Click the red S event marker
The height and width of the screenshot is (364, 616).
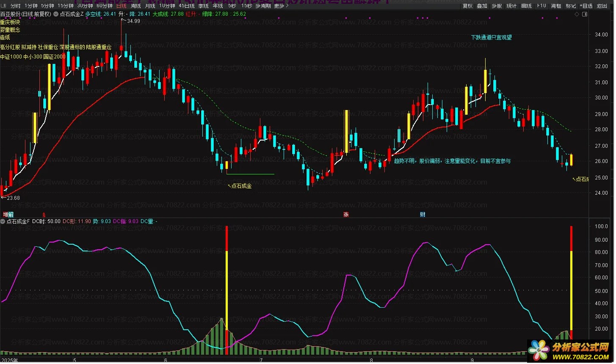click(44, 215)
